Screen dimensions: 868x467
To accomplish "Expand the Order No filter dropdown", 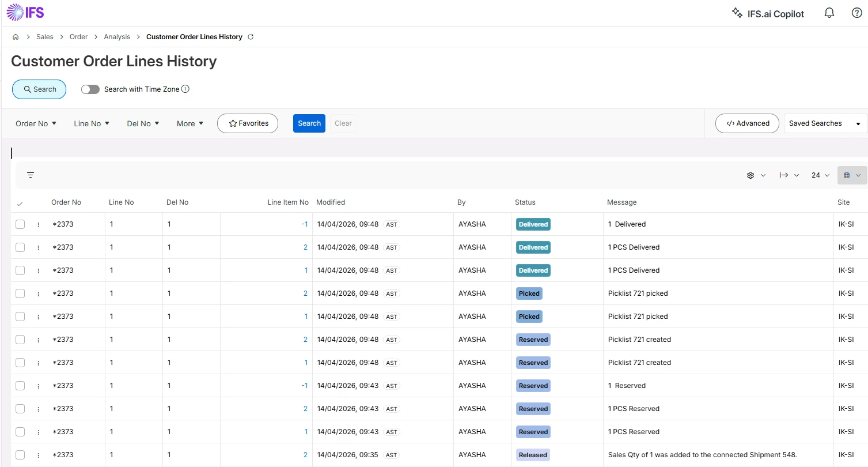I will [x=36, y=123].
